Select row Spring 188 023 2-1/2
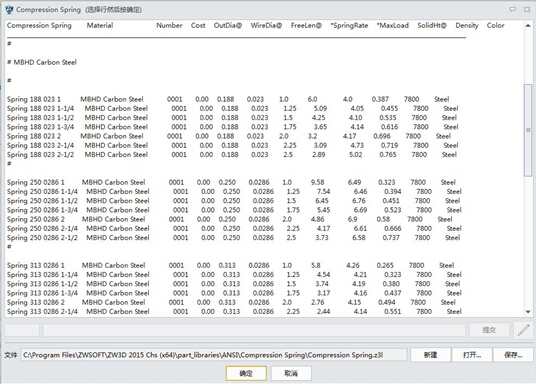This screenshot has height=384, width=536. (x=232, y=155)
